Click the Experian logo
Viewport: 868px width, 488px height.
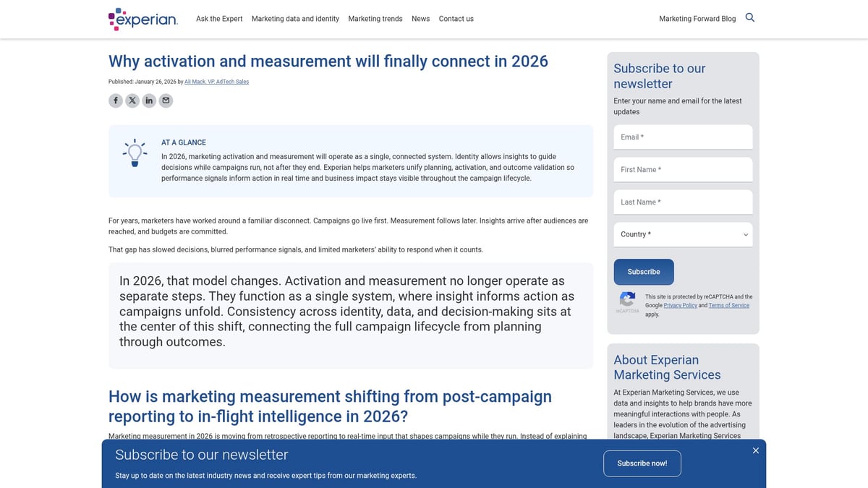(x=142, y=19)
